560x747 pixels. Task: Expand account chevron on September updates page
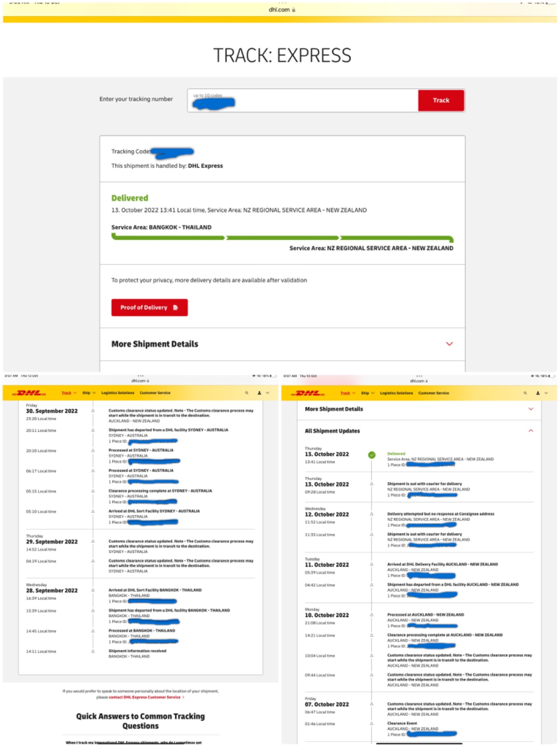[x=267, y=393]
